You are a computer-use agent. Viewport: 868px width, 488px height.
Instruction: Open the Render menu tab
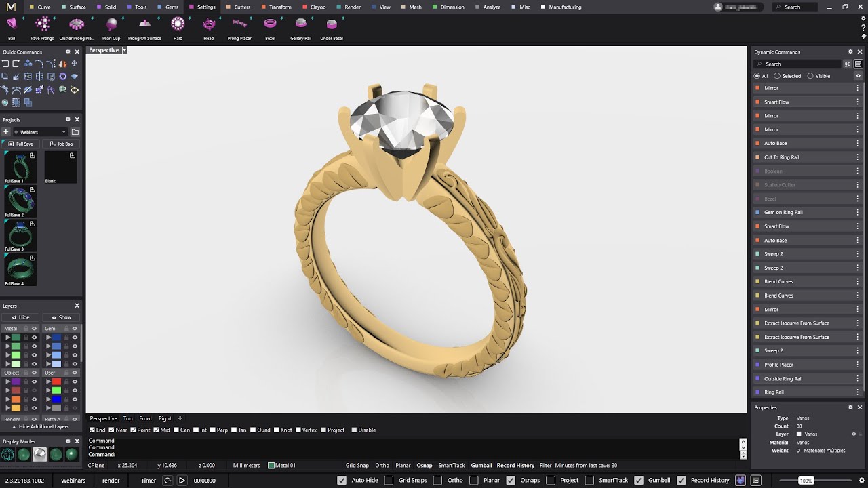tap(349, 7)
